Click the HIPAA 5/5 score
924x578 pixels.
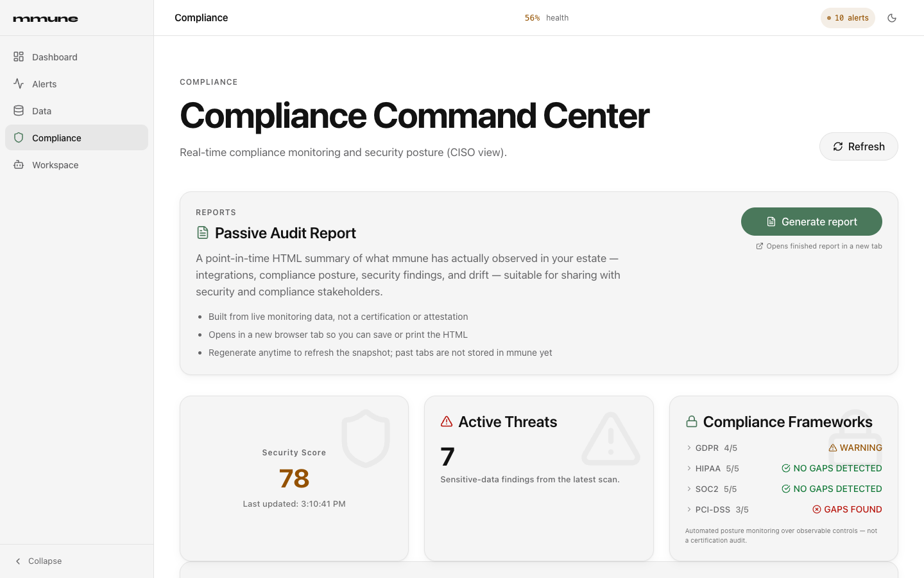[x=732, y=468]
